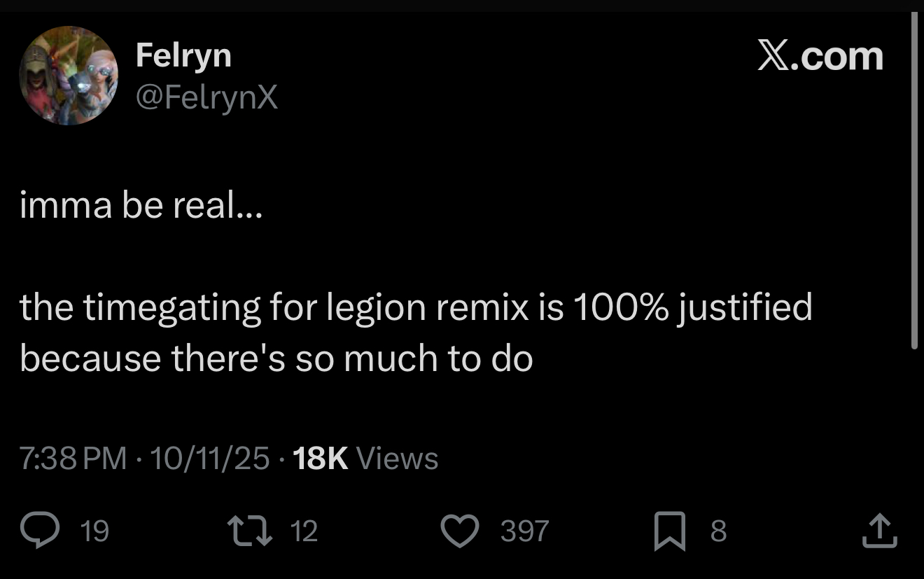Viewport: 924px width, 579px height.
Task: Click the repost count number 12
Action: point(304,531)
